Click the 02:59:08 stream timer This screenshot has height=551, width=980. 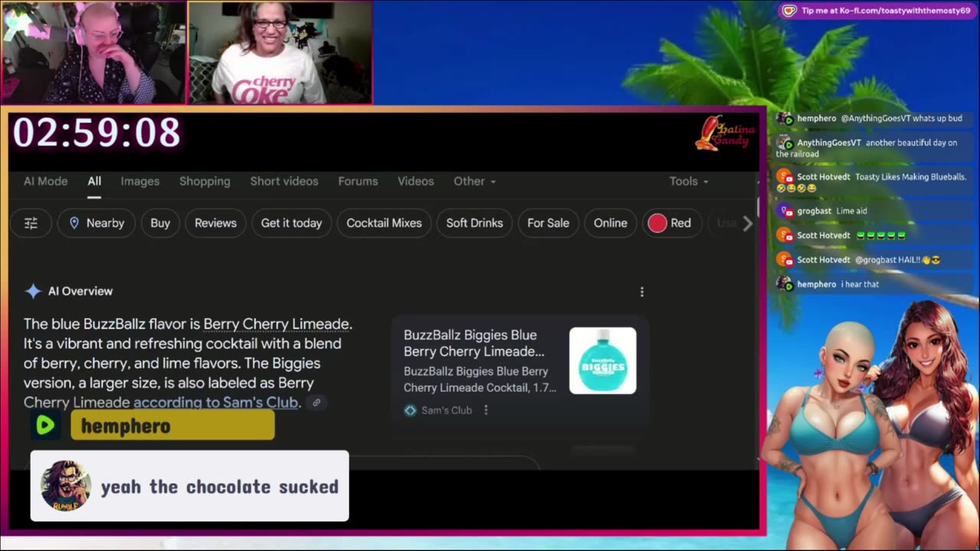point(96,132)
